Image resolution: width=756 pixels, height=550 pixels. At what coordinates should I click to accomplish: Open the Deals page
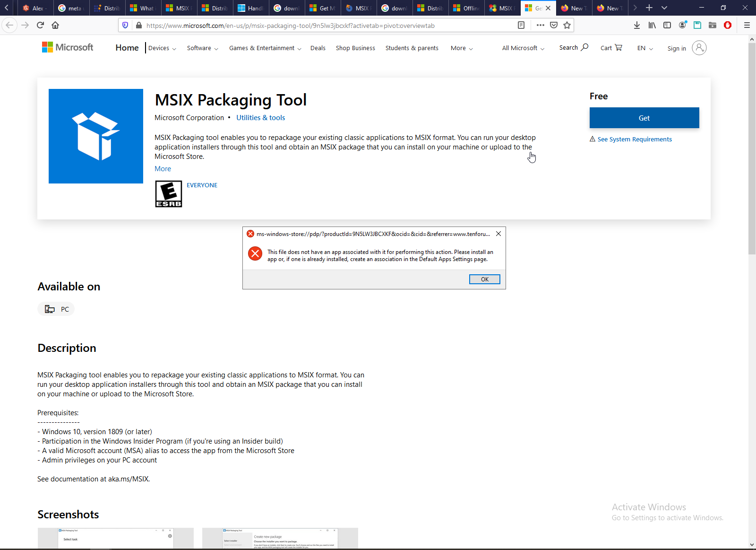click(318, 48)
